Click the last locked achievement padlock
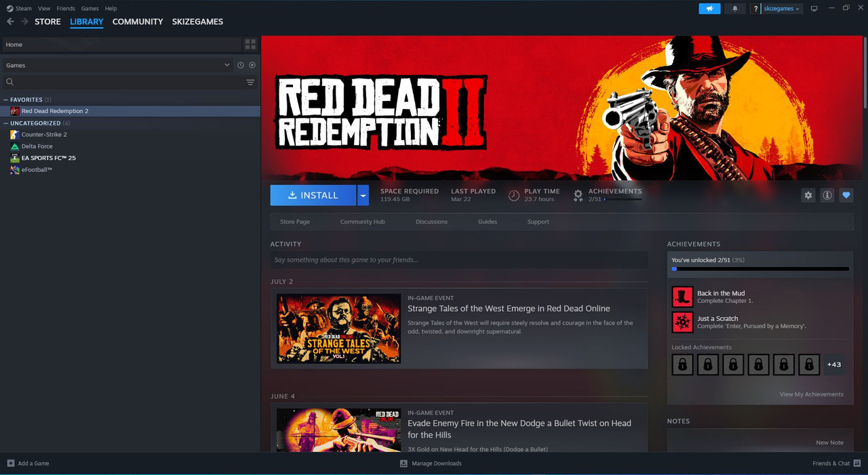This screenshot has height=475, width=868. click(809, 365)
